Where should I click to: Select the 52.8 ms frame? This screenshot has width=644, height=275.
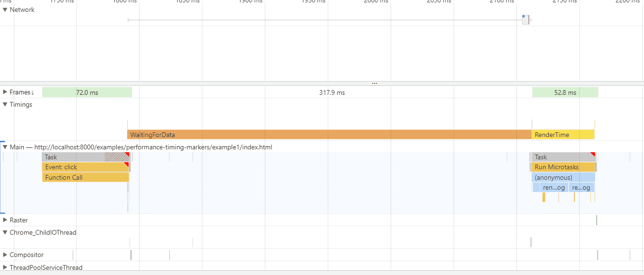click(x=565, y=92)
